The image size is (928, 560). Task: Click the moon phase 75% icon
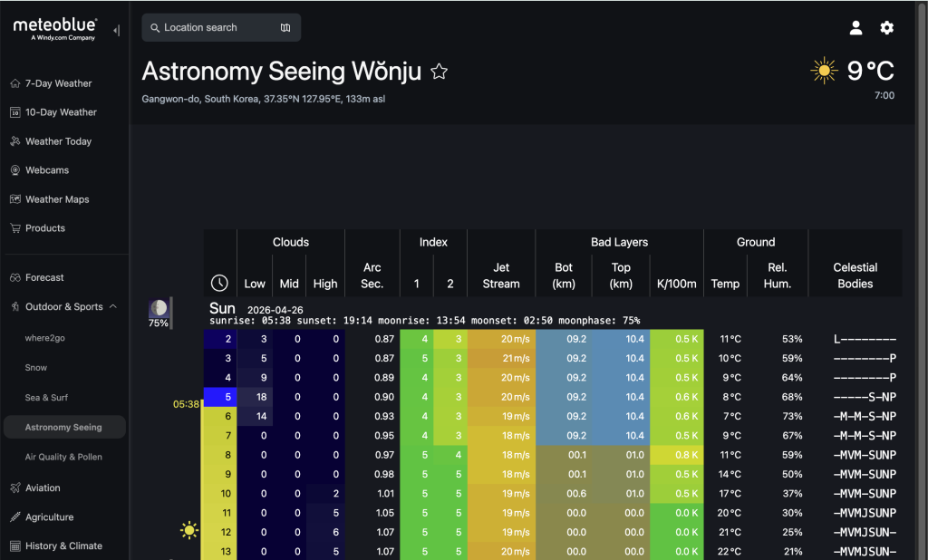click(x=159, y=310)
